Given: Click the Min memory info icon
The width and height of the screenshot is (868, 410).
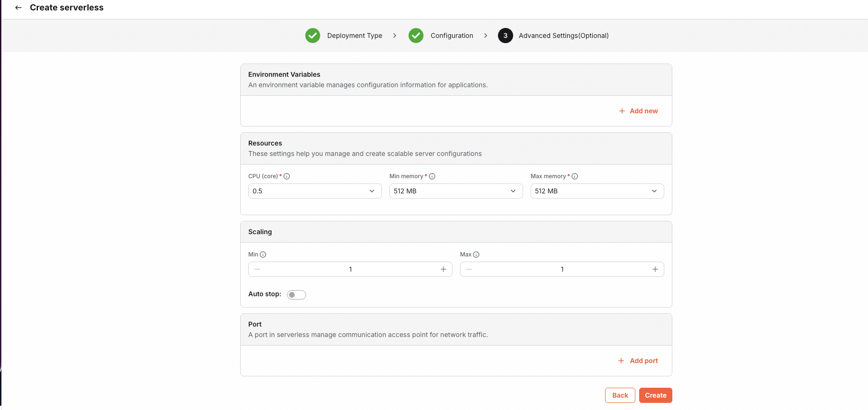Looking at the screenshot, I should [432, 176].
